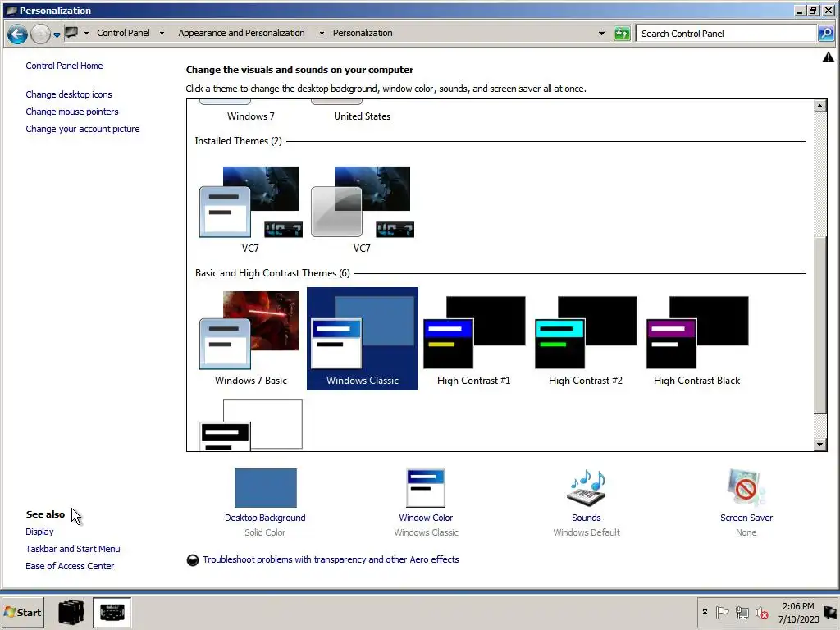Open the recent pages dropdown arrow
840x630 pixels.
(57, 35)
